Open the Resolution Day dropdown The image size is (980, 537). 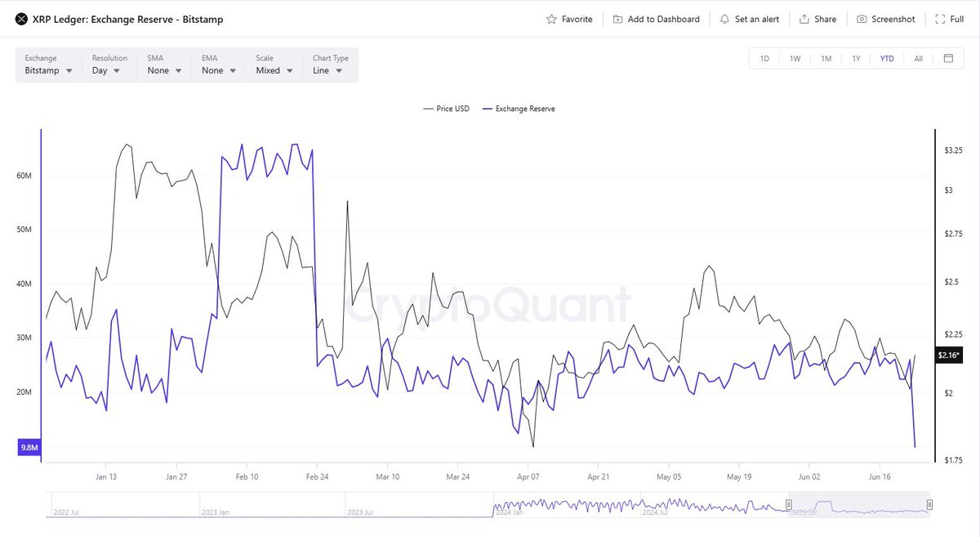tap(109, 65)
